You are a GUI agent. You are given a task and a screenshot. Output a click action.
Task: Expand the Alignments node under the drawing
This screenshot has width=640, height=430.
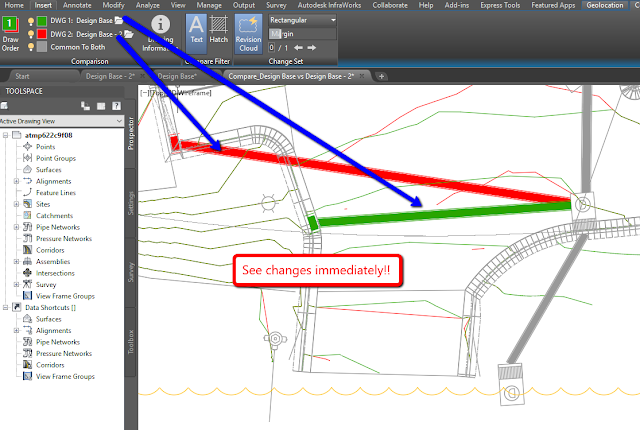pyautogui.click(x=16, y=181)
